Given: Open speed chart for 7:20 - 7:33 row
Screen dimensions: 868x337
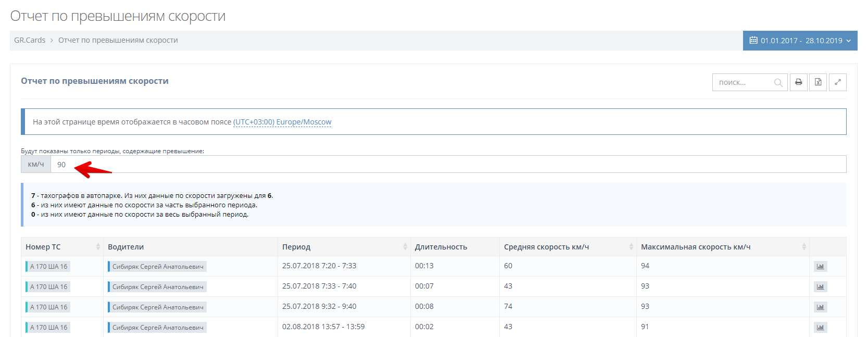Looking at the screenshot, I should (820, 267).
